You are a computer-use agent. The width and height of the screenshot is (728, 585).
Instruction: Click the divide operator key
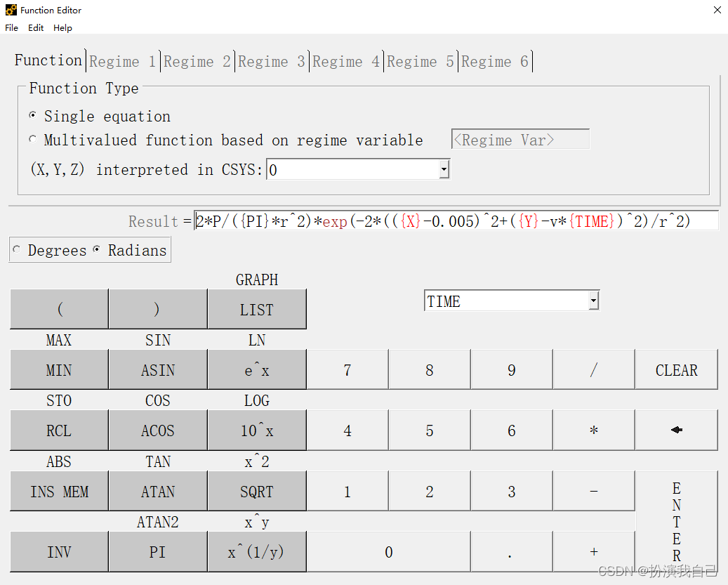593,370
